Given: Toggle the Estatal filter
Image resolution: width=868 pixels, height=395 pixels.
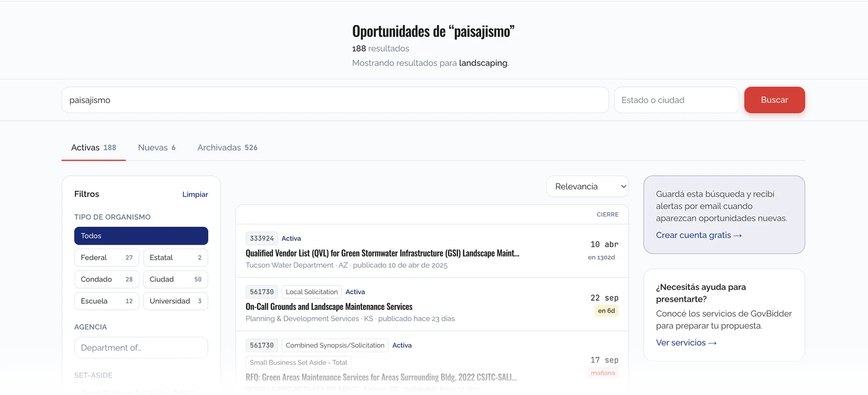Looking at the screenshot, I should click(x=176, y=258).
